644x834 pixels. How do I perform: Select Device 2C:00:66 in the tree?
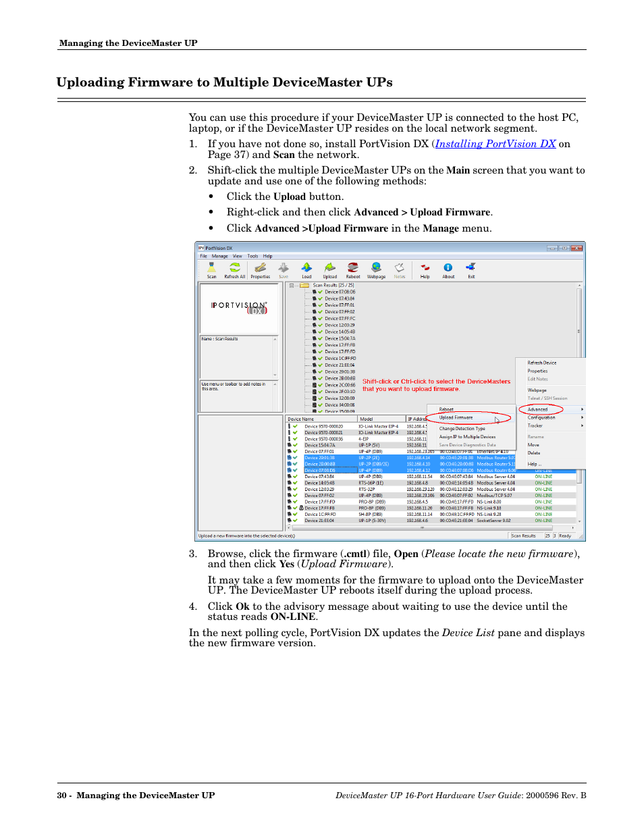tap(340, 385)
